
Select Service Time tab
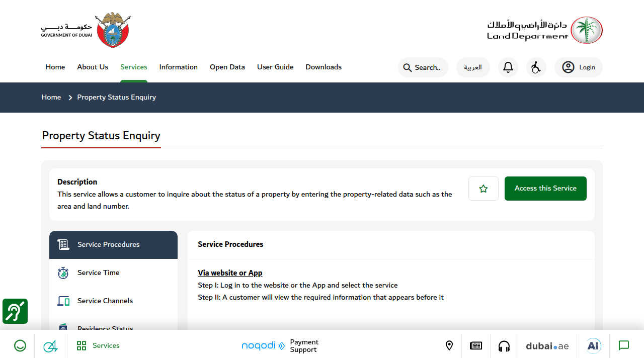coord(113,273)
